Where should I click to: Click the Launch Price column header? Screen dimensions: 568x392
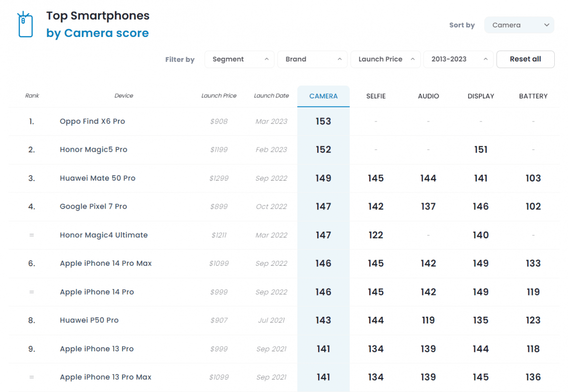219,96
